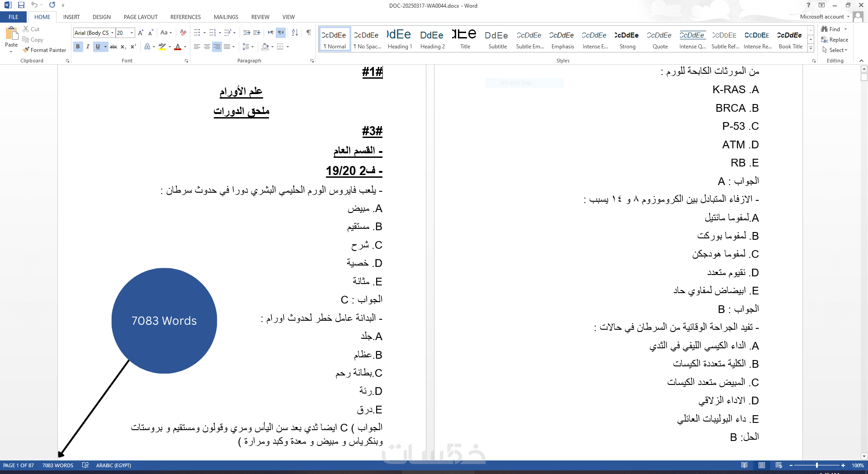Apply the Heading 1 style

coord(400,39)
